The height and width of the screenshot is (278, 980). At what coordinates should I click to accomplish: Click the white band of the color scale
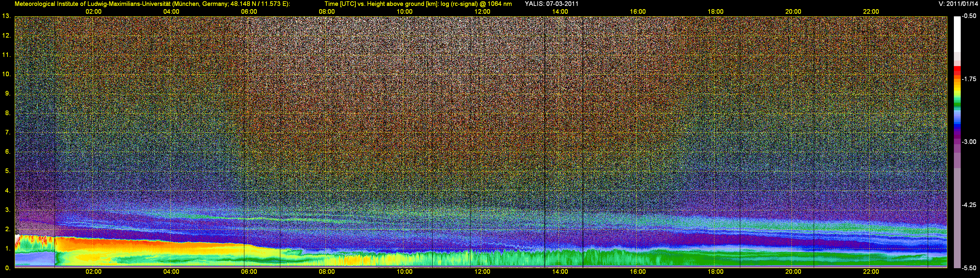click(957, 34)
